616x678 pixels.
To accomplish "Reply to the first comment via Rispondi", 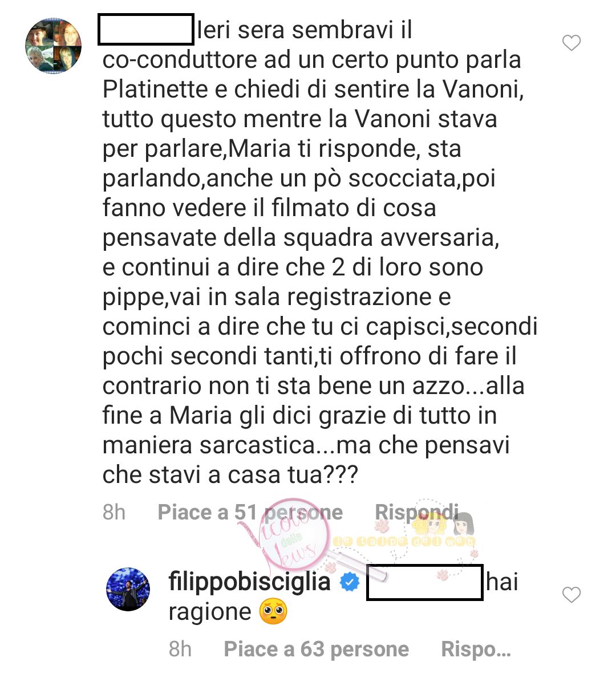I will point(416,513).
